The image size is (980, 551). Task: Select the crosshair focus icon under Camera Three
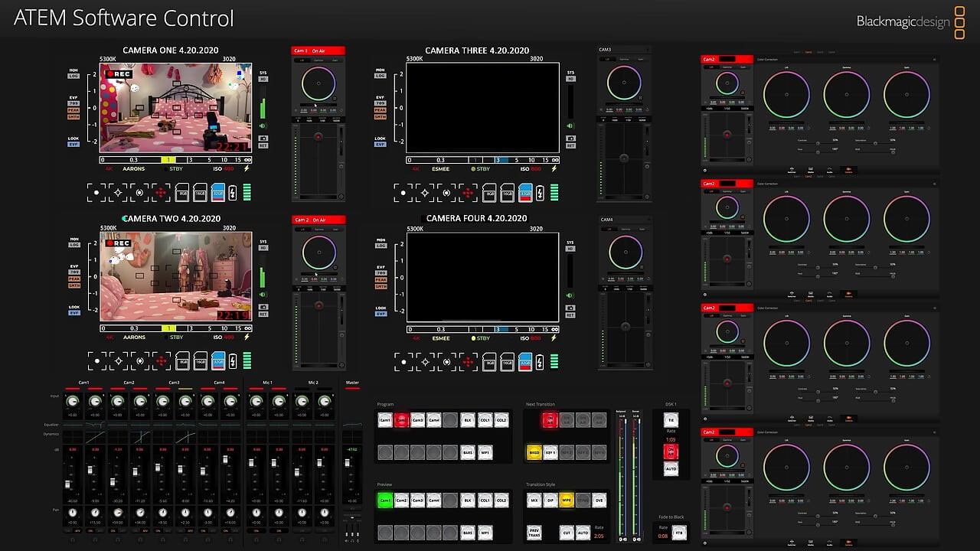coord(425,193)
